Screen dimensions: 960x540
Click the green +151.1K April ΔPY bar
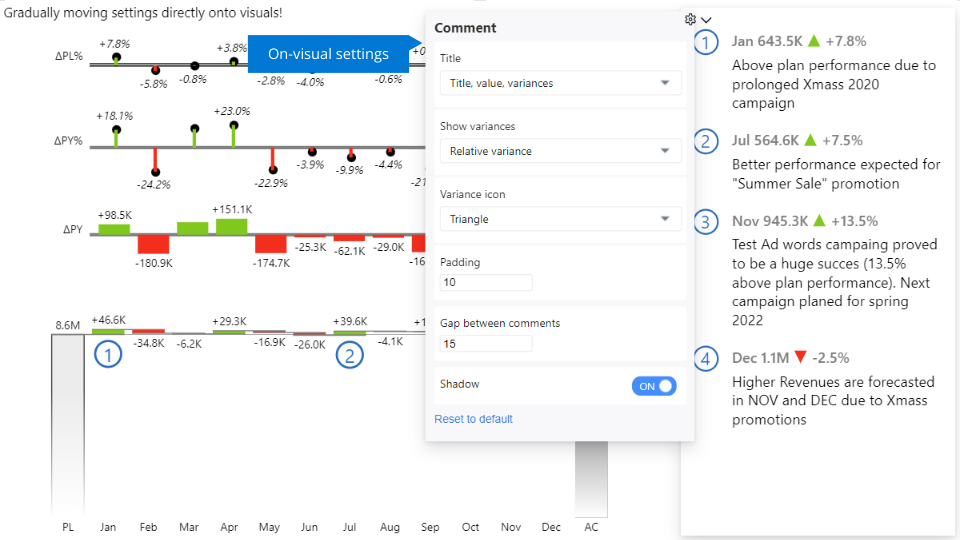coord(231,227)
